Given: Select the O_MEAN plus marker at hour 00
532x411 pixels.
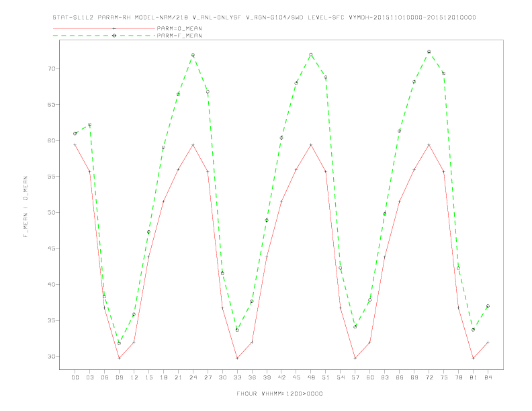Looking at the screenshot, I should coord(75,145).
